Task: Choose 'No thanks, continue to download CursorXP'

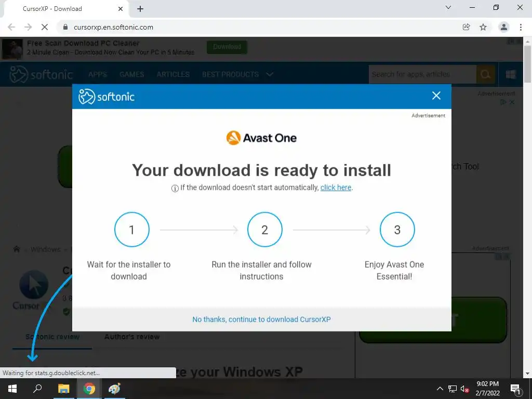Action: coord(261,320)
